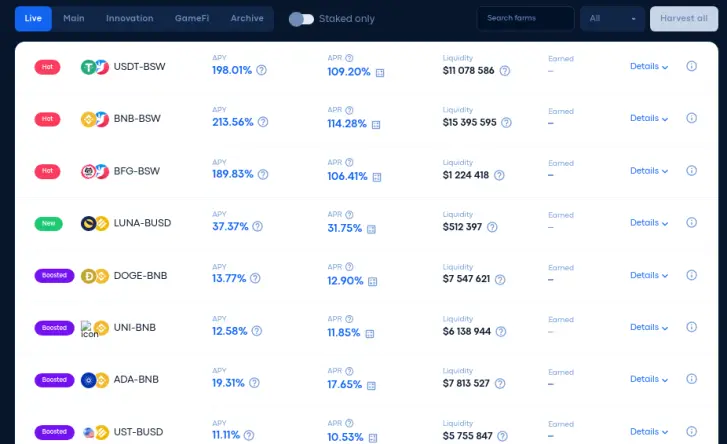Expand Details for USDT-BSW farm
The height and width of the screenshot is (444, 727).
coord(649,66)
